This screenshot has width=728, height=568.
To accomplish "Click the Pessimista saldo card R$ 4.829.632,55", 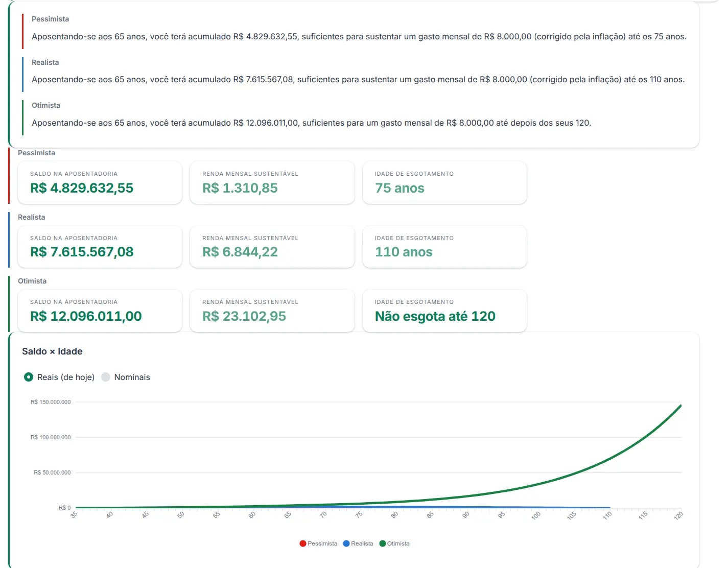I will [x=100, y=182].
